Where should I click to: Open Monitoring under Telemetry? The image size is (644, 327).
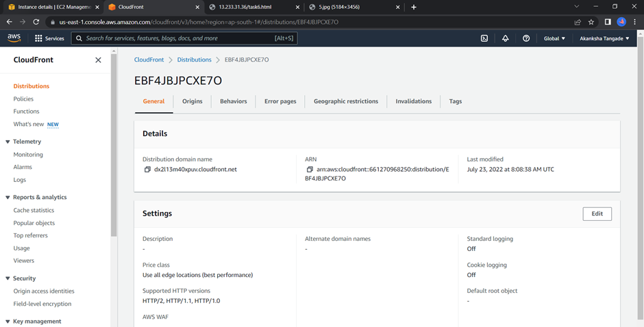point(28,155)
